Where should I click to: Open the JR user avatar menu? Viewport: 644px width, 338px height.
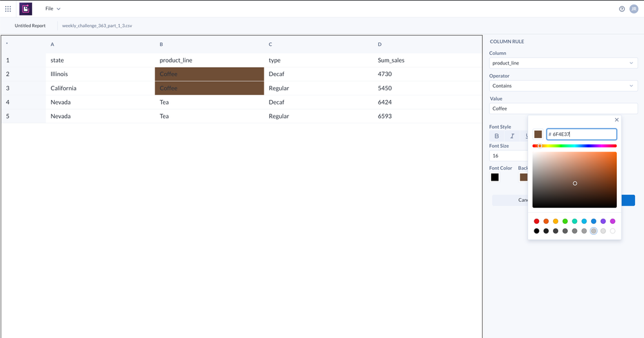634,9
